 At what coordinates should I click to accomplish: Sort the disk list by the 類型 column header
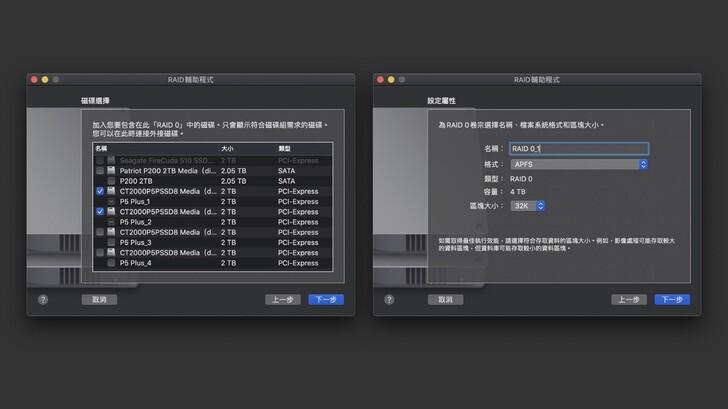286,148
